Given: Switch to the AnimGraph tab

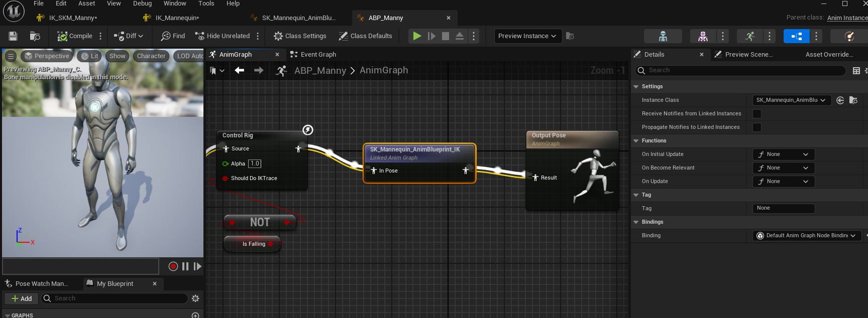Looking at the screenshot, I should point(236,55).
